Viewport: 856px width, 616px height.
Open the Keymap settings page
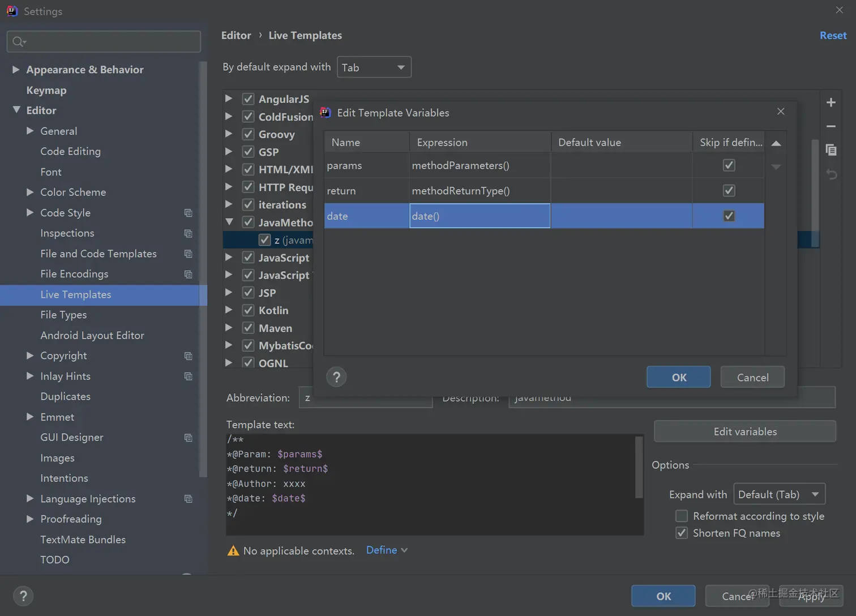click(x=46, y=90)
